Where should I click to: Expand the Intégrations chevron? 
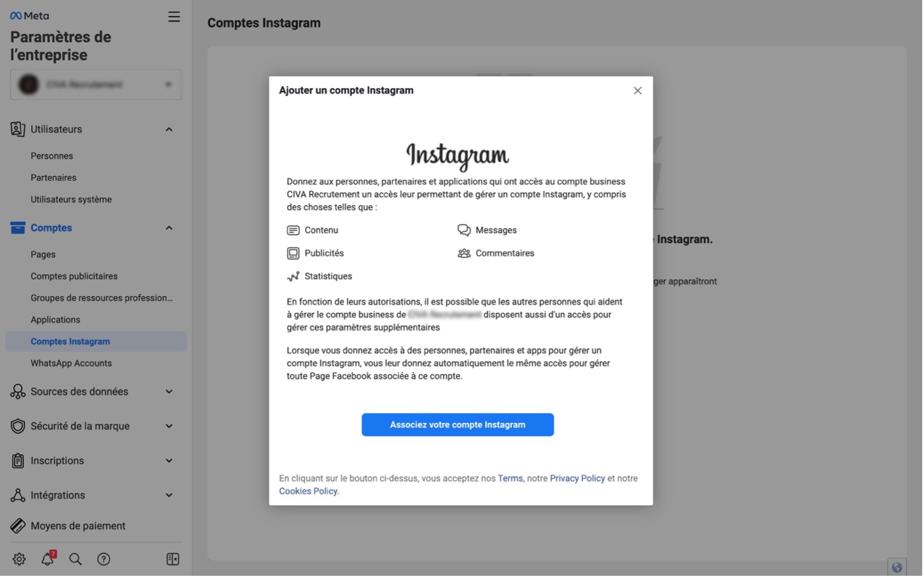pyautogui.click(x=169, y=495)
